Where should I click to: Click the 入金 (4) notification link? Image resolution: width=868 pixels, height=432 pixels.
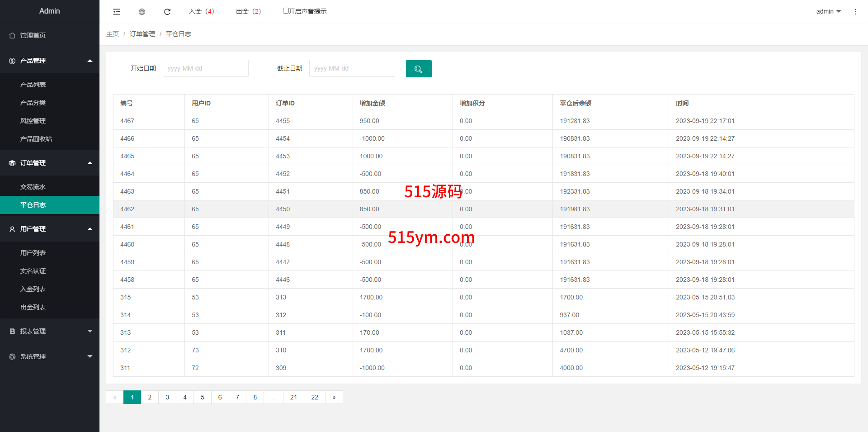tap(202, 11)
